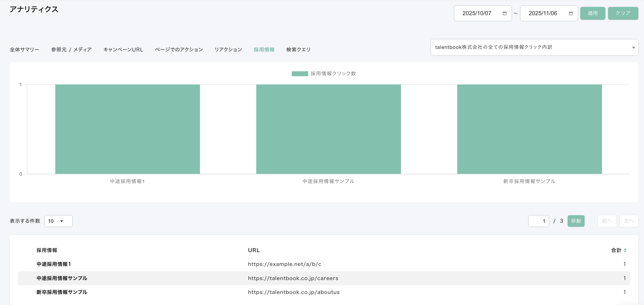
Task: Switch to 参照元 / メディア tab
Action: tap(71, 50)
